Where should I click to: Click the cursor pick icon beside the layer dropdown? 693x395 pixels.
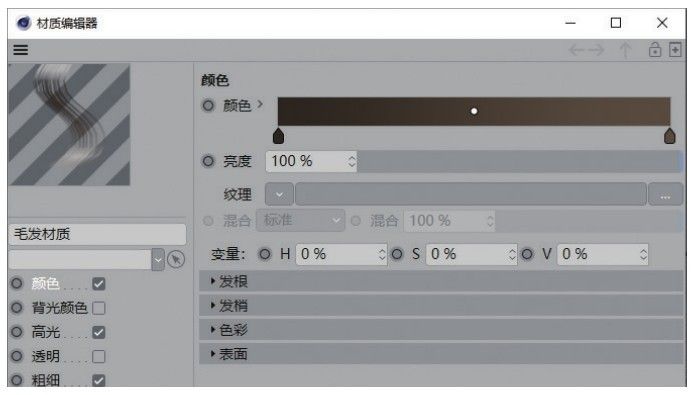pyautogui.click(x=176, y=259)
